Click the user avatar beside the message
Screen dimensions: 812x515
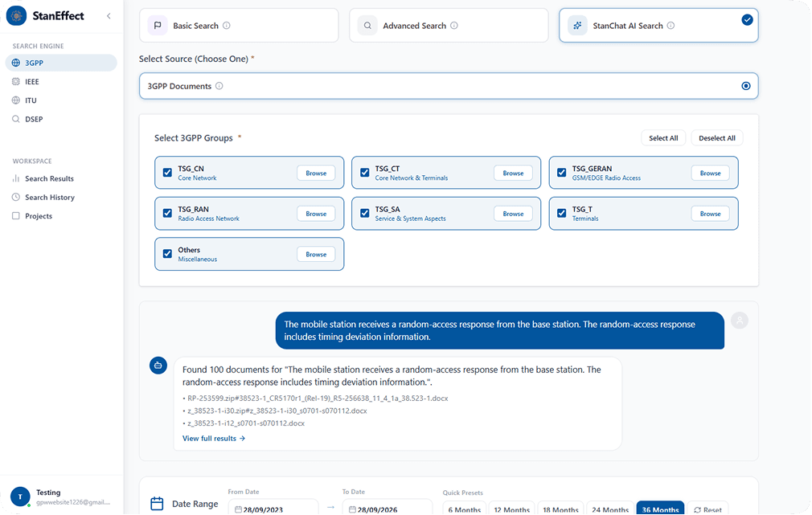740,321
